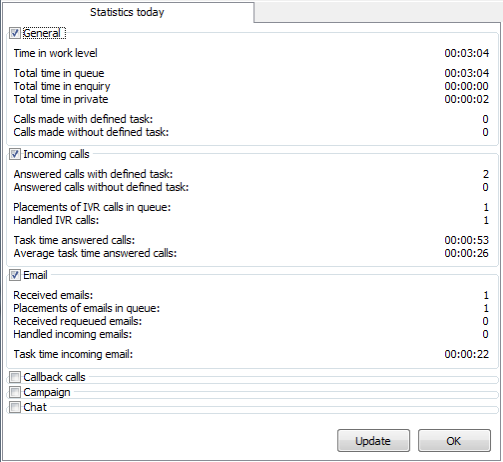Click the General section label
503x462 pixels.
pos(42,33)
